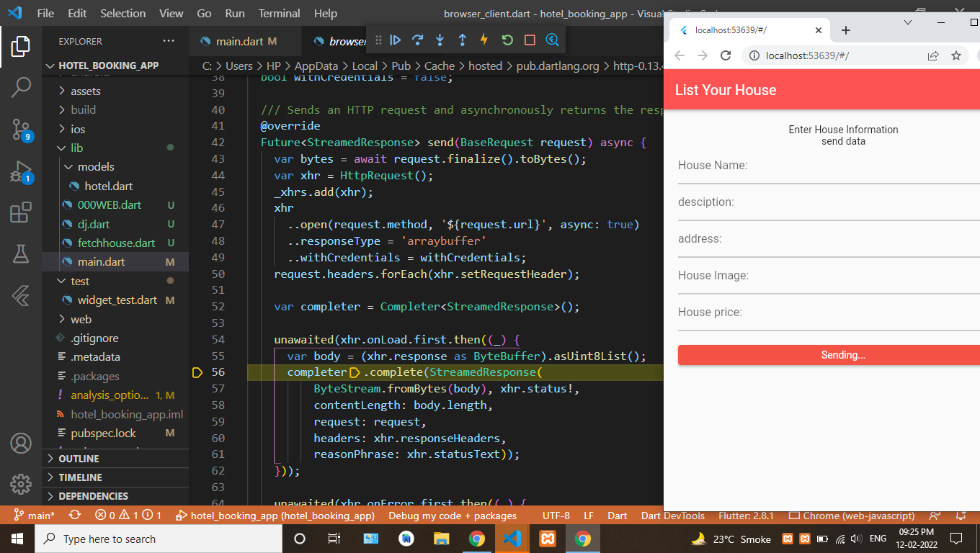Open the Run menu
This screenshot has width=980, height=553.
235,13
